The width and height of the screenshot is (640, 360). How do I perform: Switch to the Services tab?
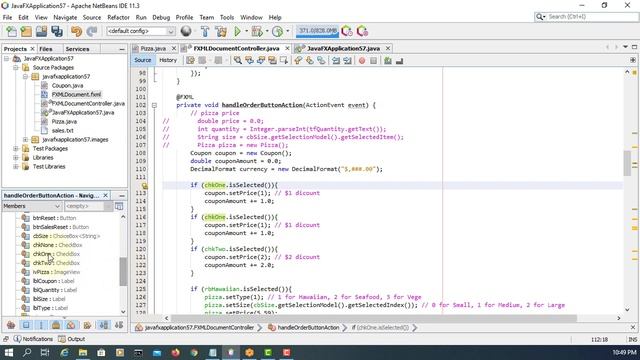77,49
